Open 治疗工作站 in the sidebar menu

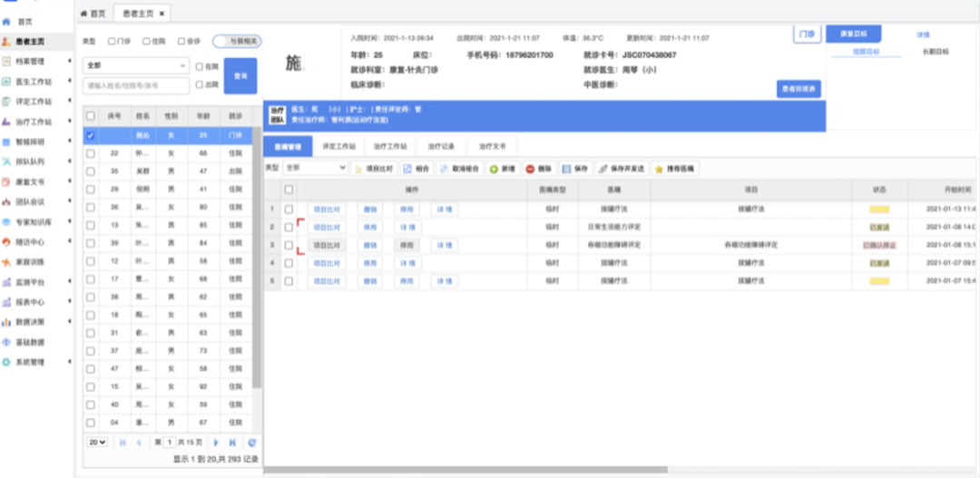pos(34,122)
